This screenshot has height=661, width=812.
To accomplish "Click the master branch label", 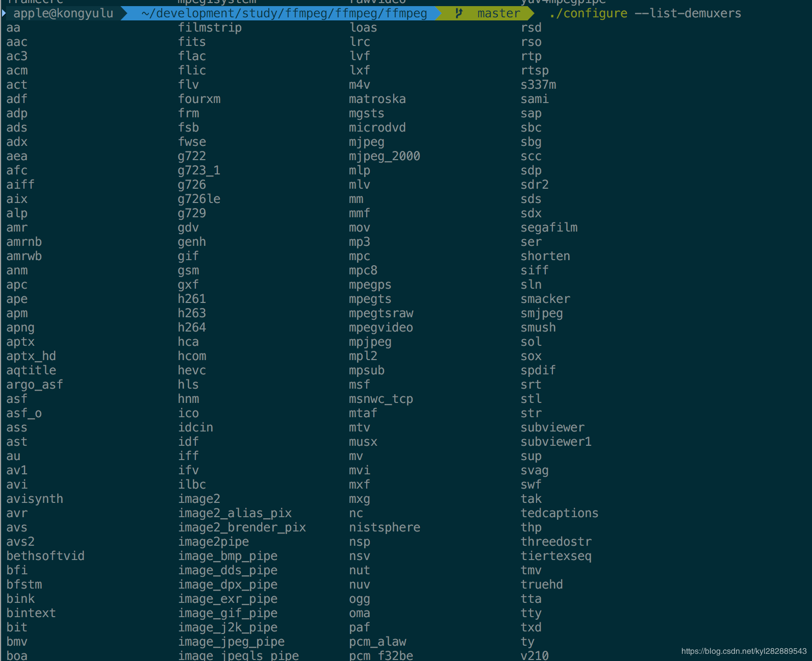I will [499, 13].
